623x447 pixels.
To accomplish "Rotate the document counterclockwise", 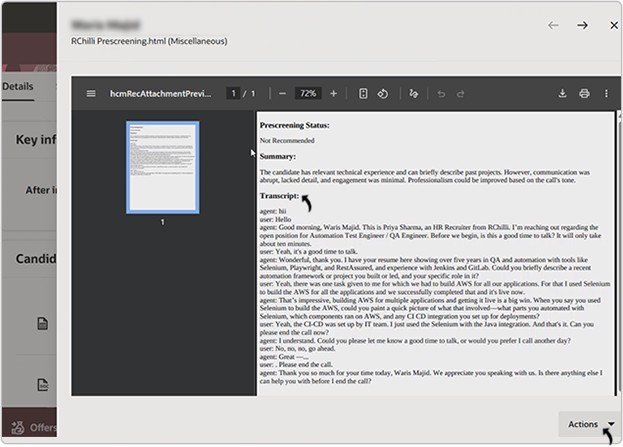I will pyautogui.click(x=382, y=93).
